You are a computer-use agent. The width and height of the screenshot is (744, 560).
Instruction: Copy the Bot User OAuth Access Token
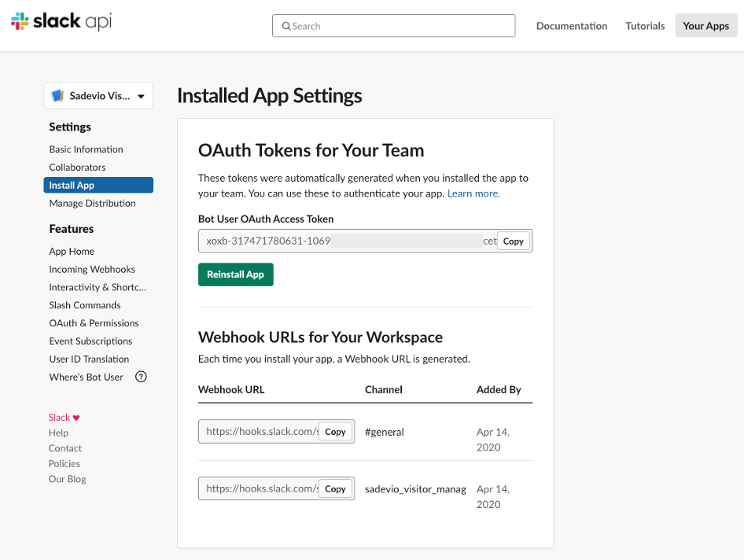click(x=513, y=241)
